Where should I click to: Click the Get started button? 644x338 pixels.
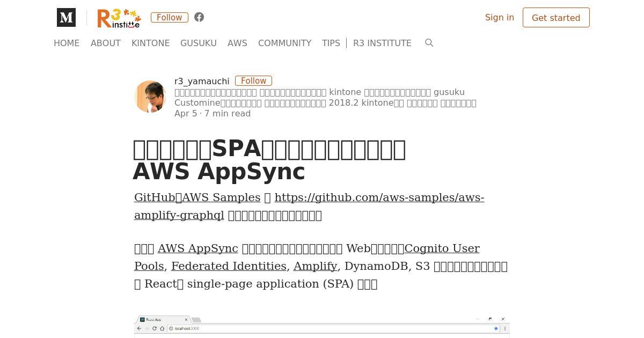[556, 18]
